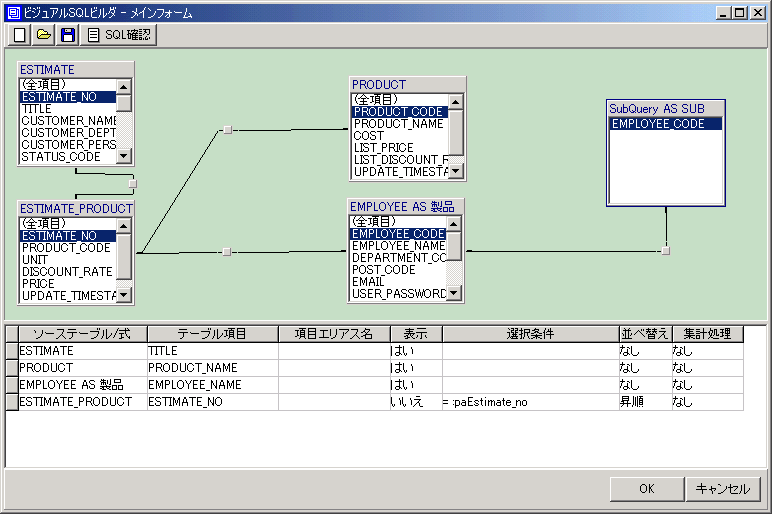Select CUSTOMER_NAME in ESTIMATE table
This screenshot has height=514, width=772.
[x=68, y=121]
